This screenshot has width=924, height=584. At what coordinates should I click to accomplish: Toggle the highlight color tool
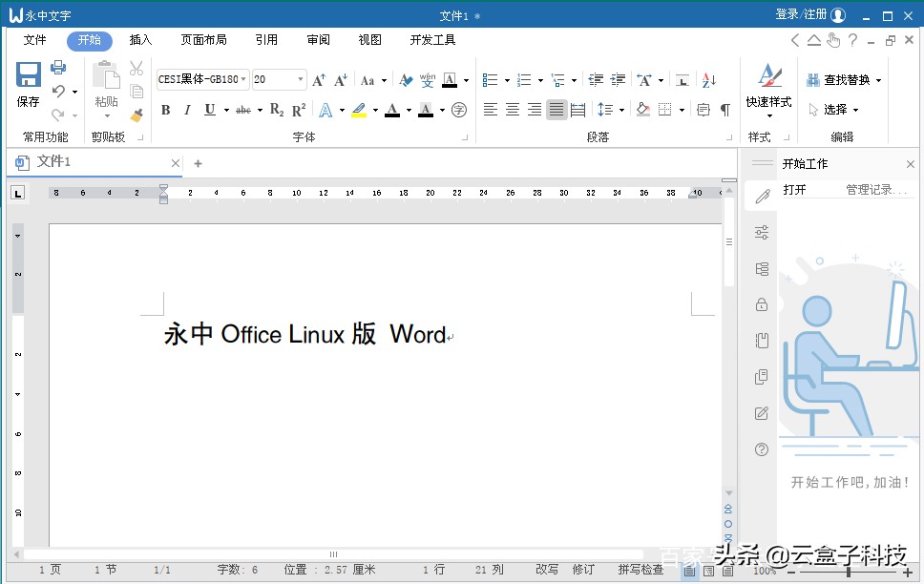click(361, 110)
